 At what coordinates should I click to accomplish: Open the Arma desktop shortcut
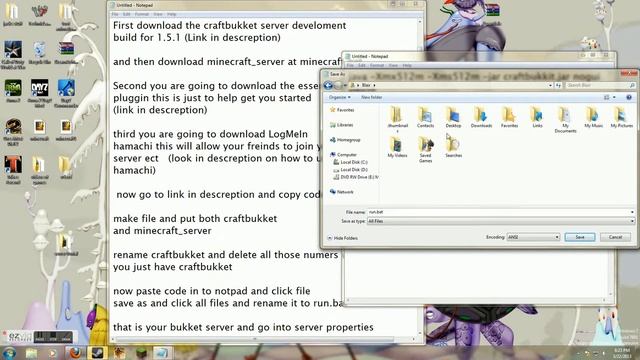(13, 91)
